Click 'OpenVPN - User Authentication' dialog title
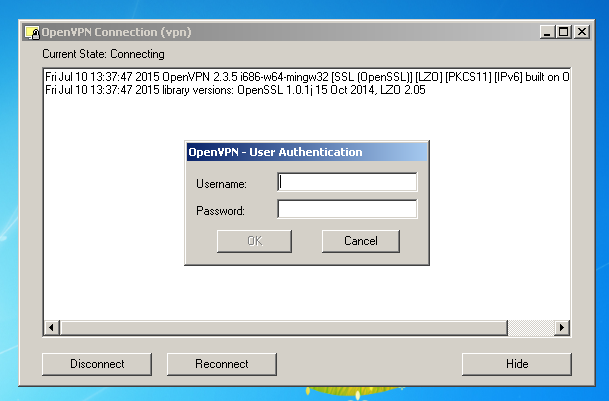Viewport: 609px width, 401px height. [x=275, y=152]
